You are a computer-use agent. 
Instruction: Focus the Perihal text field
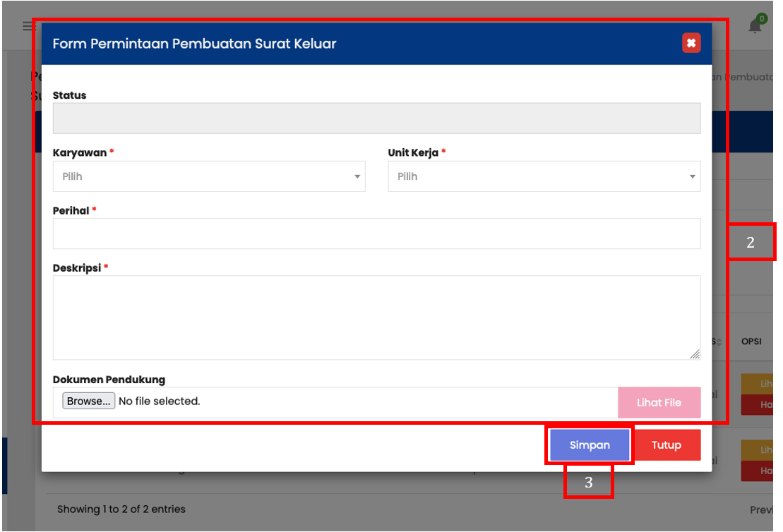pos(376,234)
